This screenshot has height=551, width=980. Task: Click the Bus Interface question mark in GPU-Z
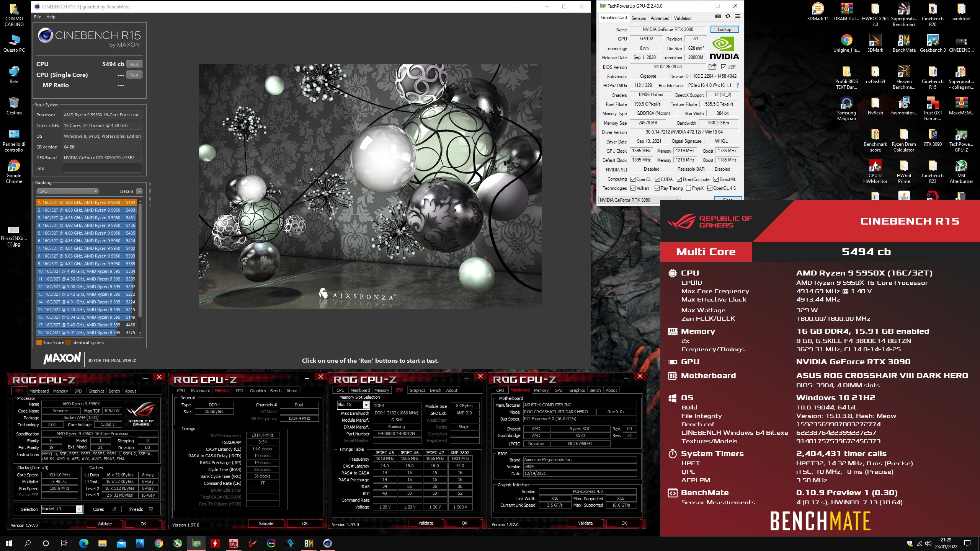(x=737, y=85)
